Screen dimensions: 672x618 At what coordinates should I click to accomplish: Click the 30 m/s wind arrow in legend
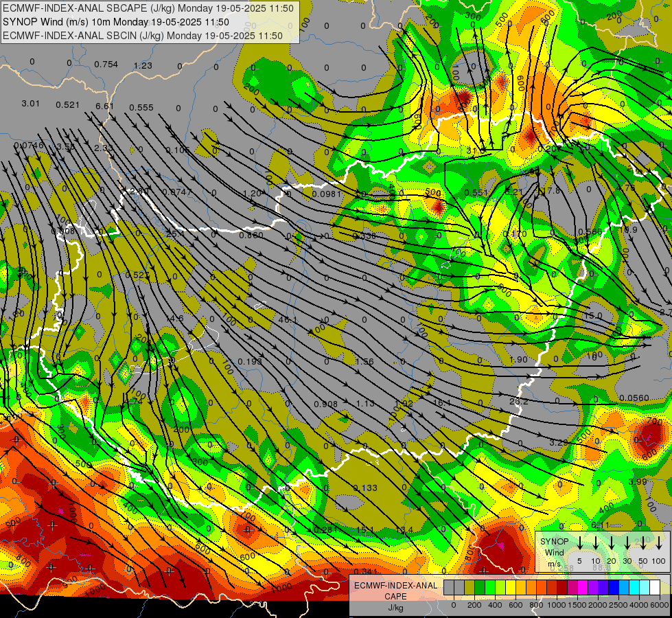(x=627, y=543)
